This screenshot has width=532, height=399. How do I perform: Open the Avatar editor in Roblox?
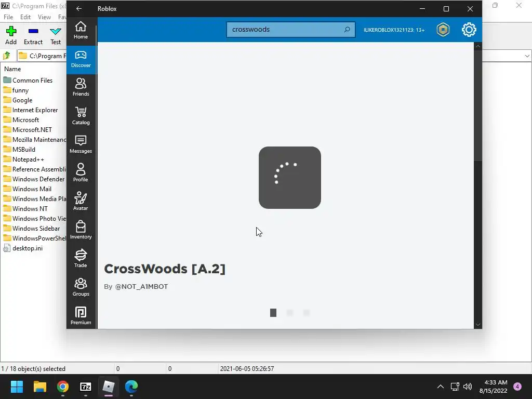point(81,202)
